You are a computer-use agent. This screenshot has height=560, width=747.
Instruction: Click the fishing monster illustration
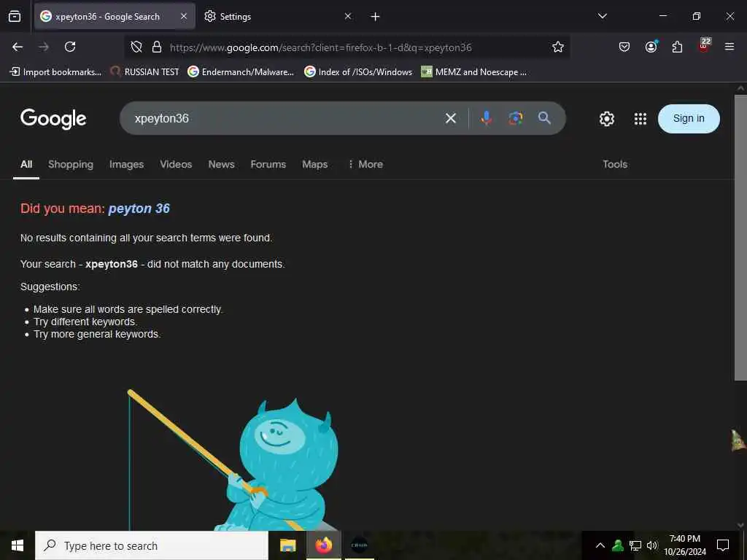233,461
